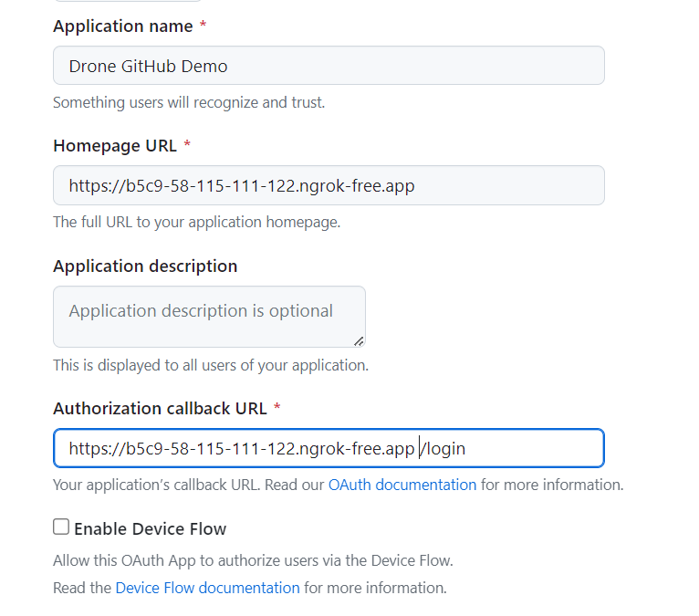
Task: Click the 'Enable Device Flow' label text
Action: (150, 528)
